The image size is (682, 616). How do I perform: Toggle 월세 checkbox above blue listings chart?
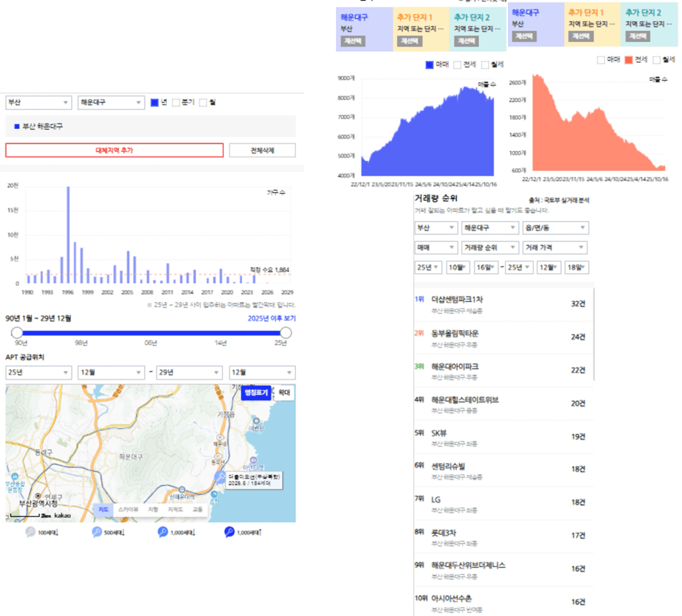pyautogui.click(x=485, y=65)
